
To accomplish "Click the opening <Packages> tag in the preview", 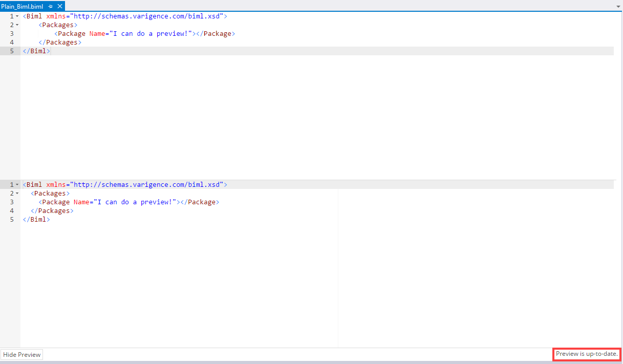I will pyautogui.click(x=50, y=194).
